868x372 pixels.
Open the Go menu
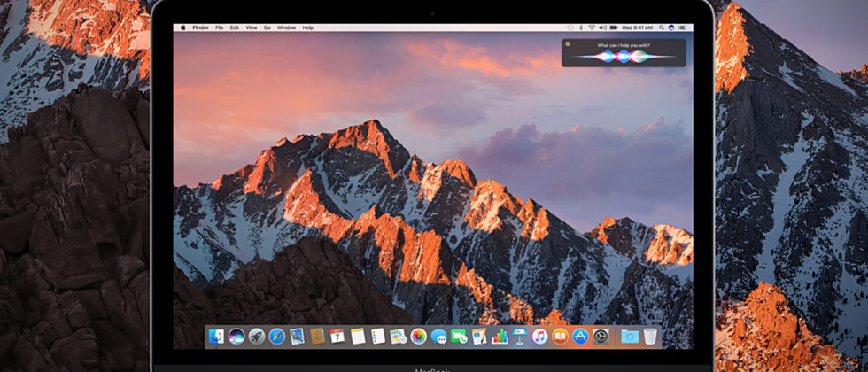(267, 27)
